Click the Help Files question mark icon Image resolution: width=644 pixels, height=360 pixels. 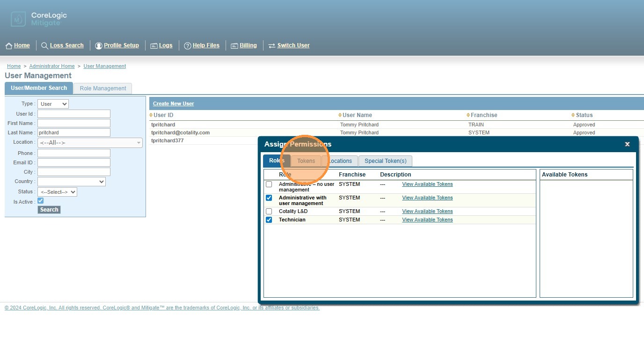pos(187,46)
